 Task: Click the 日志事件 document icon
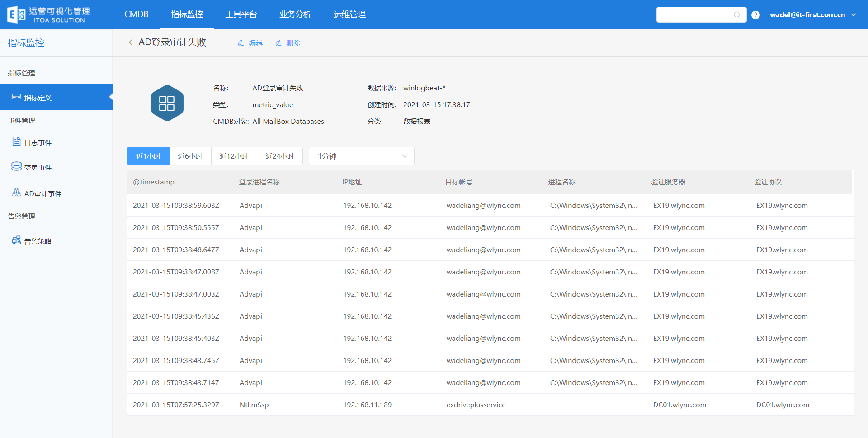[16, 141]
